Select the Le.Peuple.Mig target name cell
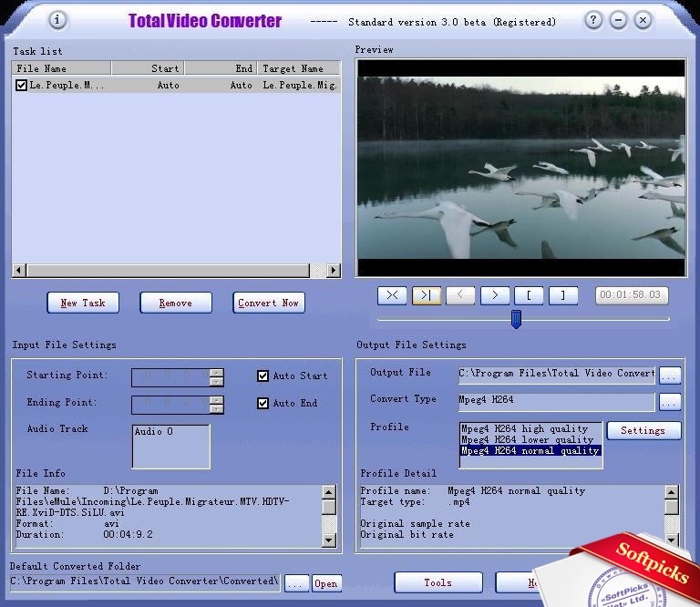 coord(300,85)
